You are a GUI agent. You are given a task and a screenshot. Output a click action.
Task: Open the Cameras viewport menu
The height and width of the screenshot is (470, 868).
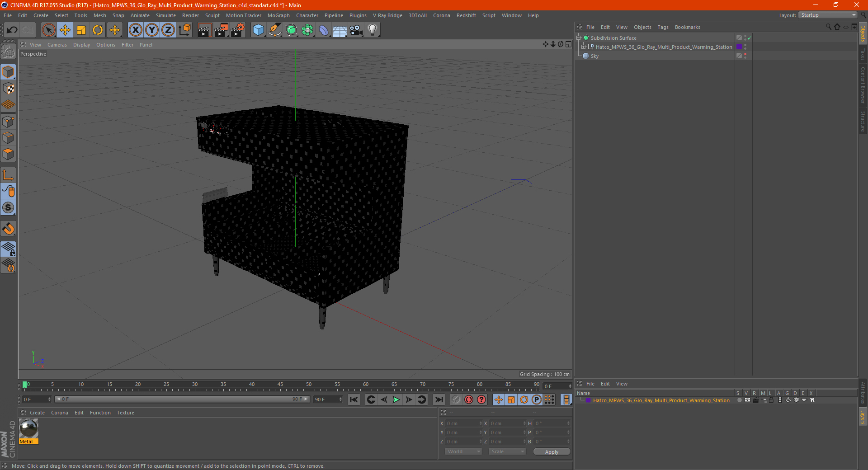point(57,45)
